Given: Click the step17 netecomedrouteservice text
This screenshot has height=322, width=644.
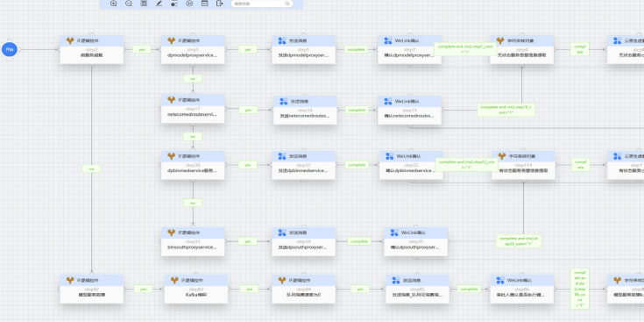Looking at the screenshot, I should click(193, 115).
